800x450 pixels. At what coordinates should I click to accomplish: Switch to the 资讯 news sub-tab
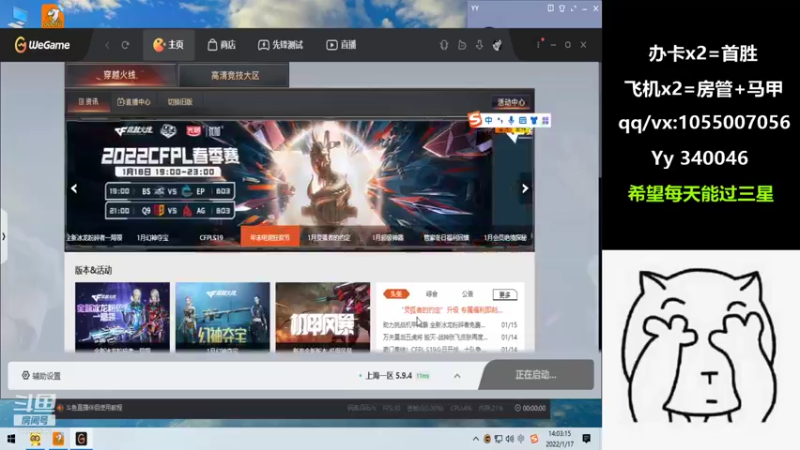point(88,102)
